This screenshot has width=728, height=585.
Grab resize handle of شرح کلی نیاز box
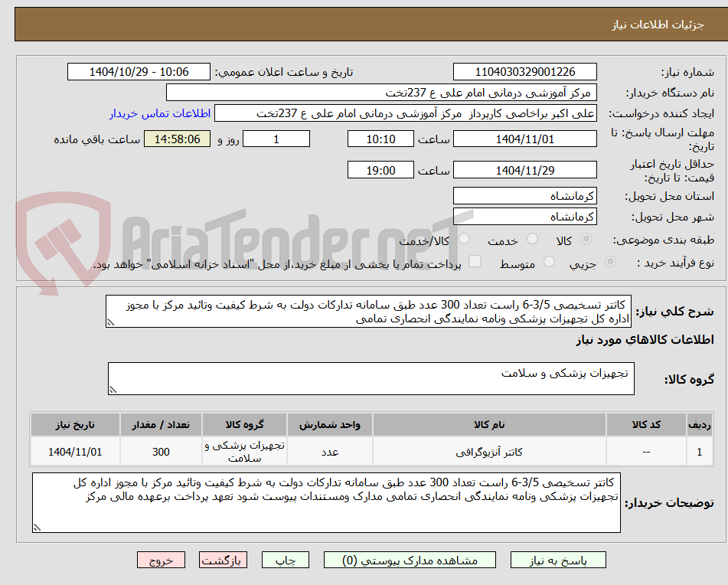(x=110, y=322)
